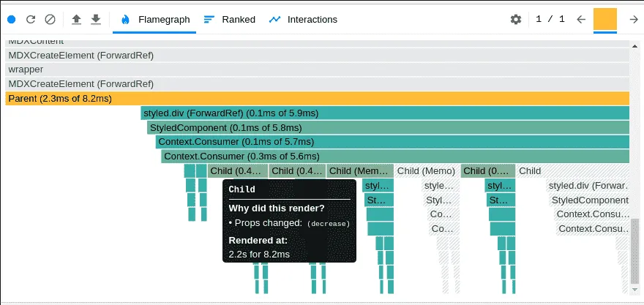This screenshot has width=644, height=305.
Task: Select the Child (Memo) hatched bar
Action: pyautogui.click(x=427, y=170)
